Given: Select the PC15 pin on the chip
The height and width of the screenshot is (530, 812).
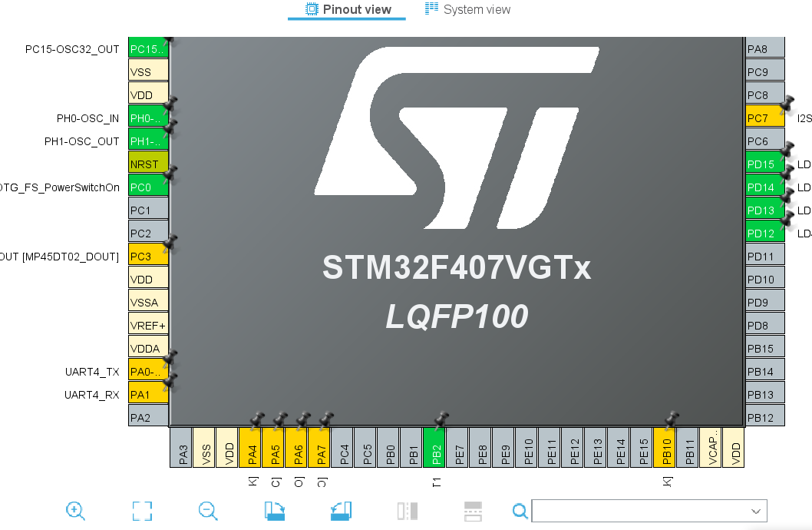Looking at the screenshot, I should (148, 48).
